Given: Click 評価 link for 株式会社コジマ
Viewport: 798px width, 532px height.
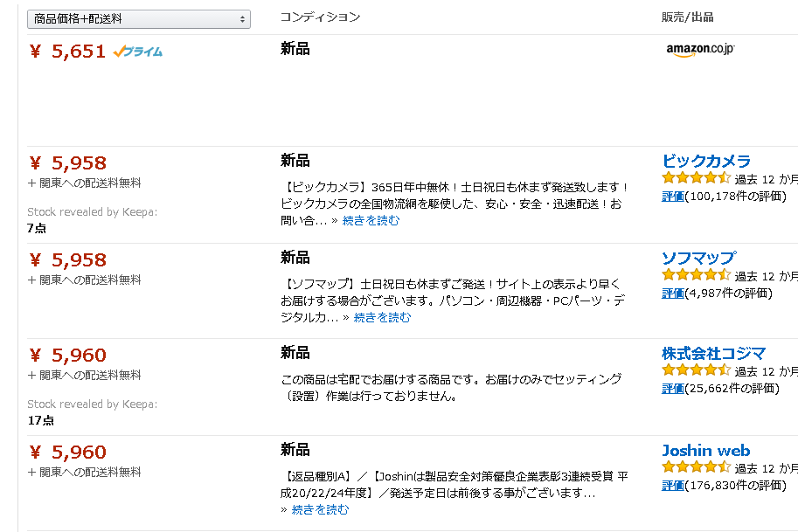Looking at the screenshot, I should tap(673, 389).
